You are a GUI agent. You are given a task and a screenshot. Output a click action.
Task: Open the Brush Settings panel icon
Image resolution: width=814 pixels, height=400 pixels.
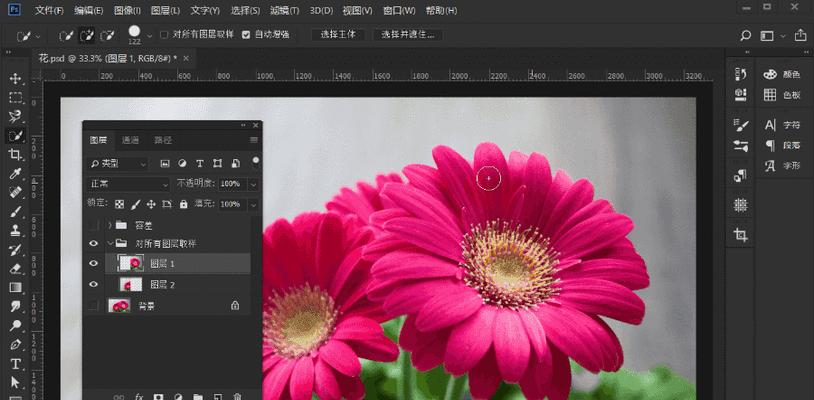pyautogui.click(x=741, y=125)
